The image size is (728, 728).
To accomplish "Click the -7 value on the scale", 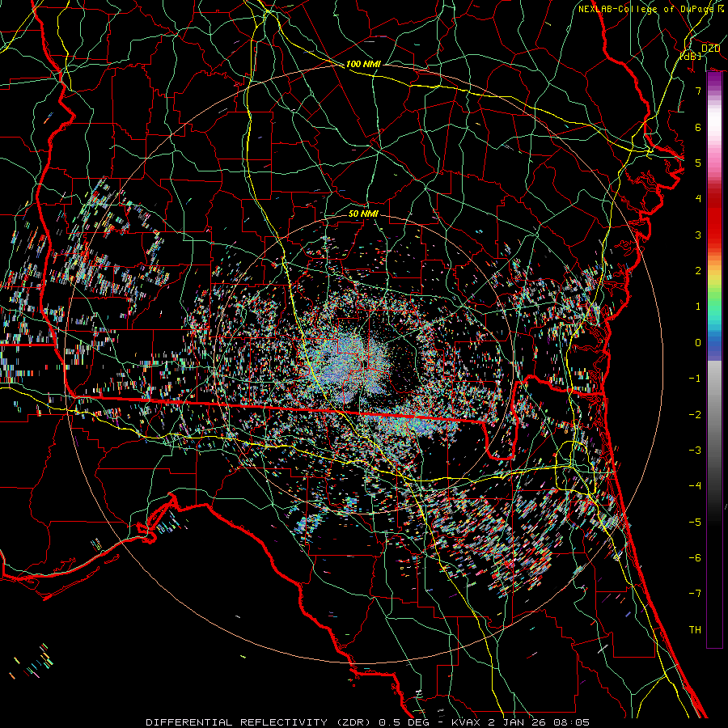I will (x=695, y=594).
